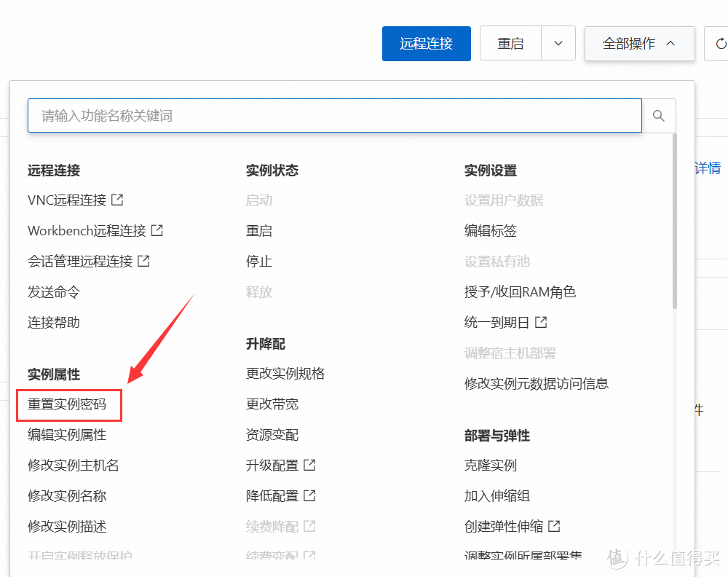The image size is (728, 577).
Task: Open 升级配置 external link icon
Action: coord(309,465)
